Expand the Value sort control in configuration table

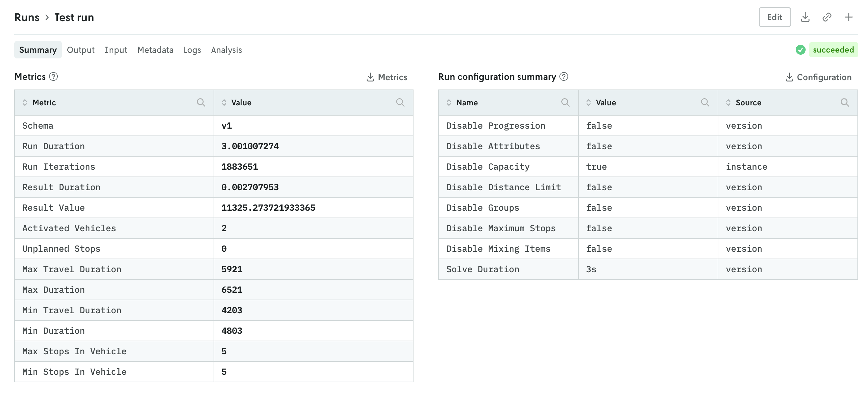coord(589,102)
